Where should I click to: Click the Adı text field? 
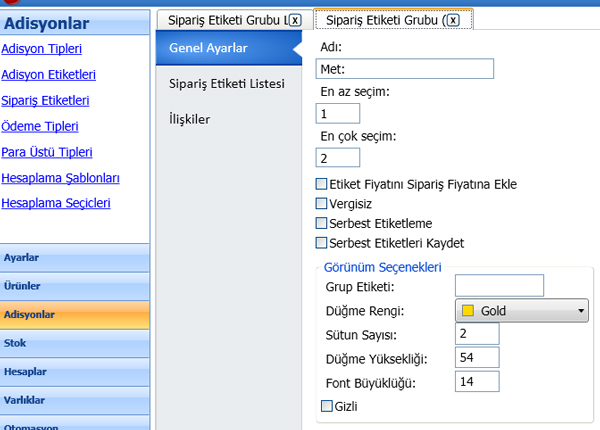[x=406, y=68]
